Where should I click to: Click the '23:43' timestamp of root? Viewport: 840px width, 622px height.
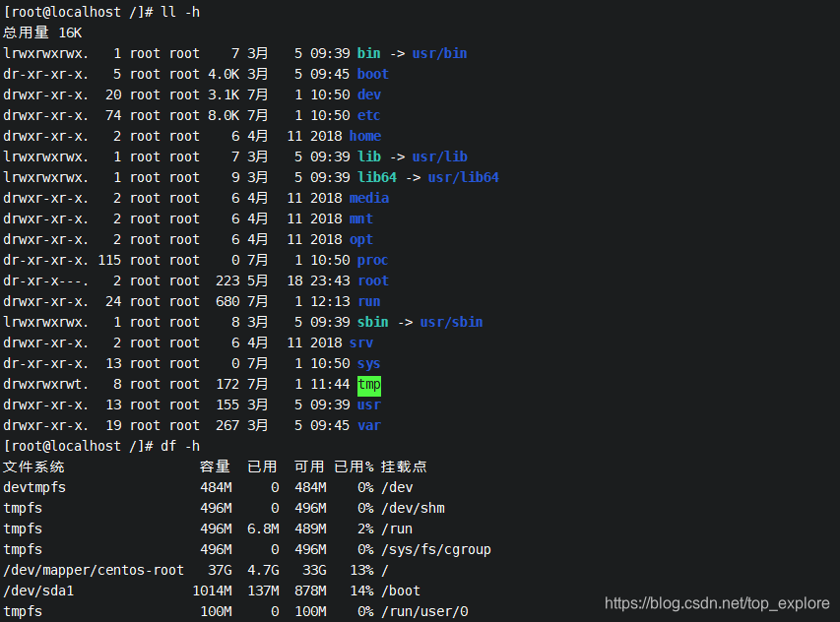(330, 281)
